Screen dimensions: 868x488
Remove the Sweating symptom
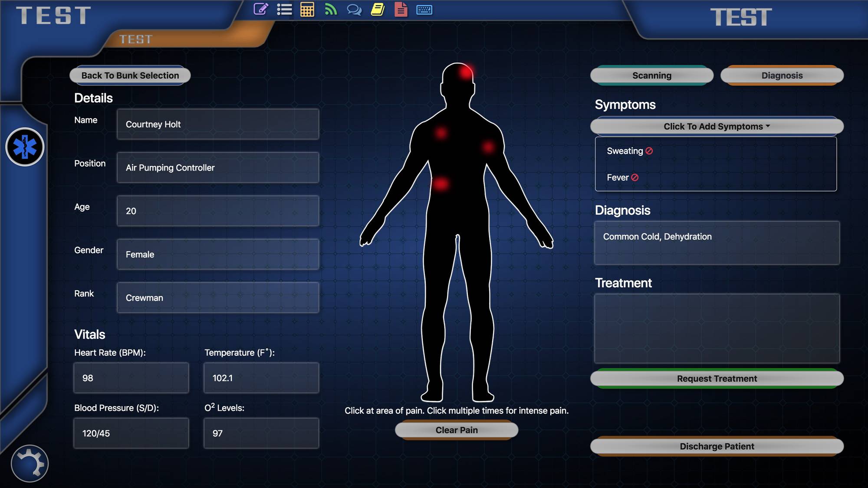[648, 151]
